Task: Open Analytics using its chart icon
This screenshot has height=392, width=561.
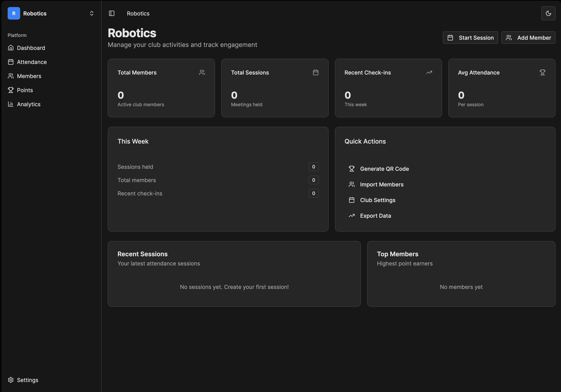Action: [11, 104]
